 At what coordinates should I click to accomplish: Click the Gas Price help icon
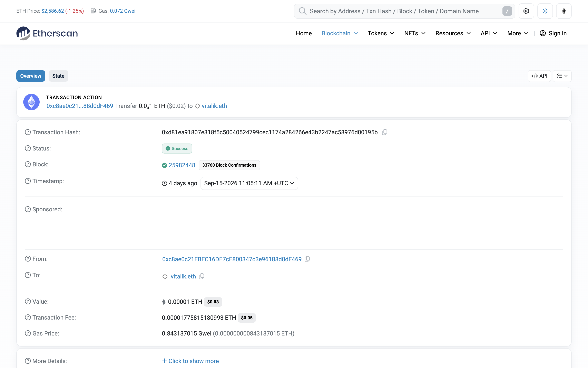point(28,333)
